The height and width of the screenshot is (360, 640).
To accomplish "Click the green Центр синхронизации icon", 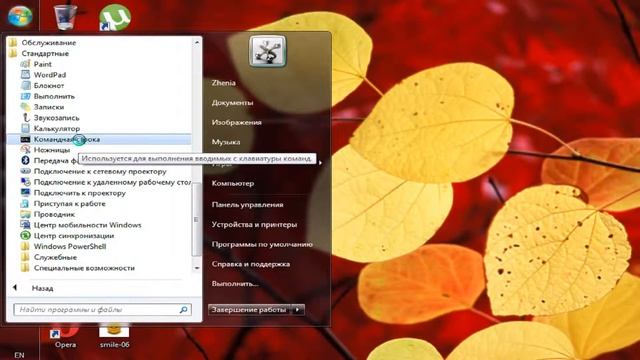I will point(25,236).
